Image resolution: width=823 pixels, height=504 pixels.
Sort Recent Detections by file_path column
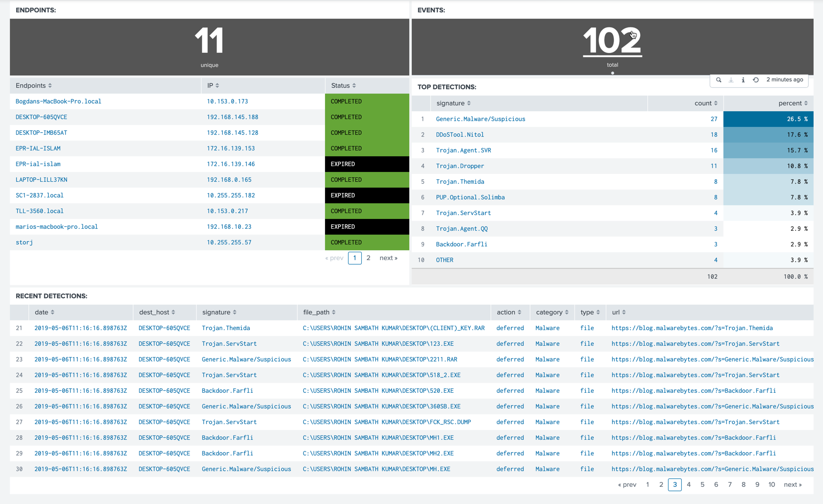[x=319, y=312]
